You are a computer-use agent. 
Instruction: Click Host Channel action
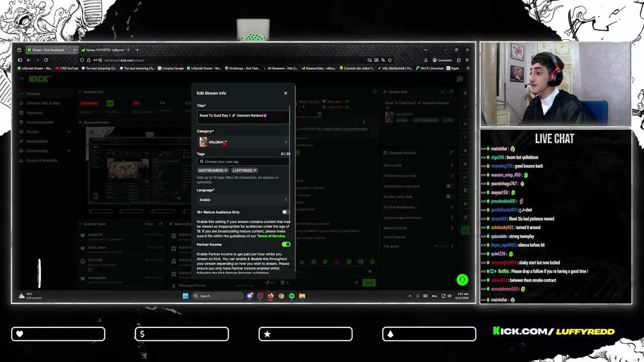pos(394,237)
